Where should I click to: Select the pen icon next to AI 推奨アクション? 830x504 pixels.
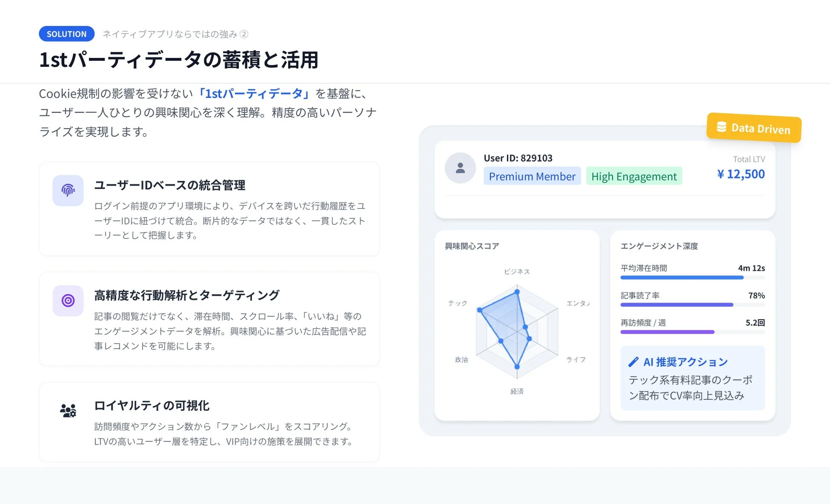tap(633, 362)
